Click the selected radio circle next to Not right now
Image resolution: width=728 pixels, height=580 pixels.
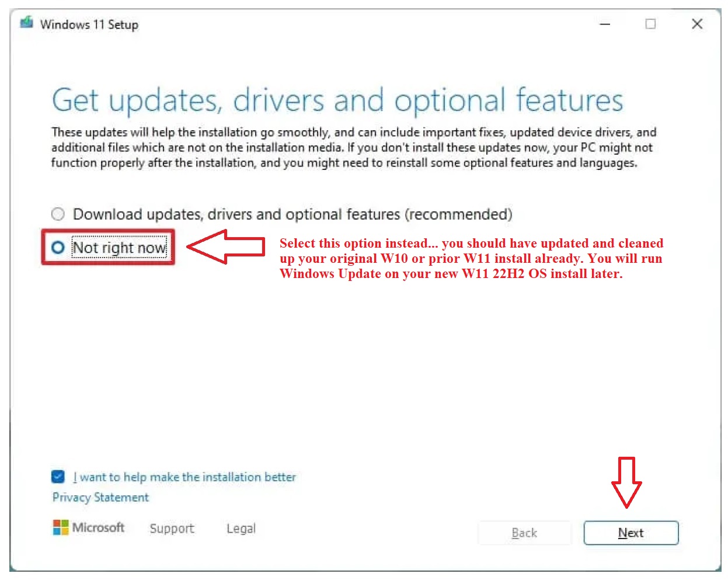57,248
